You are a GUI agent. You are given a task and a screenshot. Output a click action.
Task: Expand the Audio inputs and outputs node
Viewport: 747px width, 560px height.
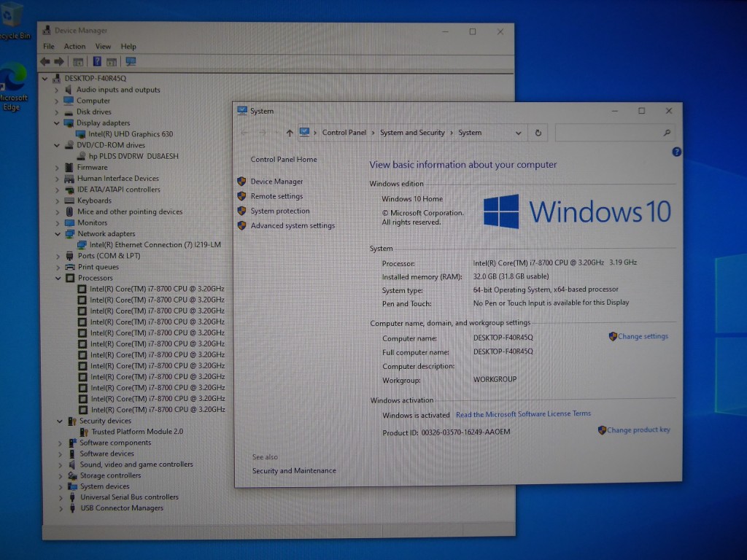coord(56,90)
